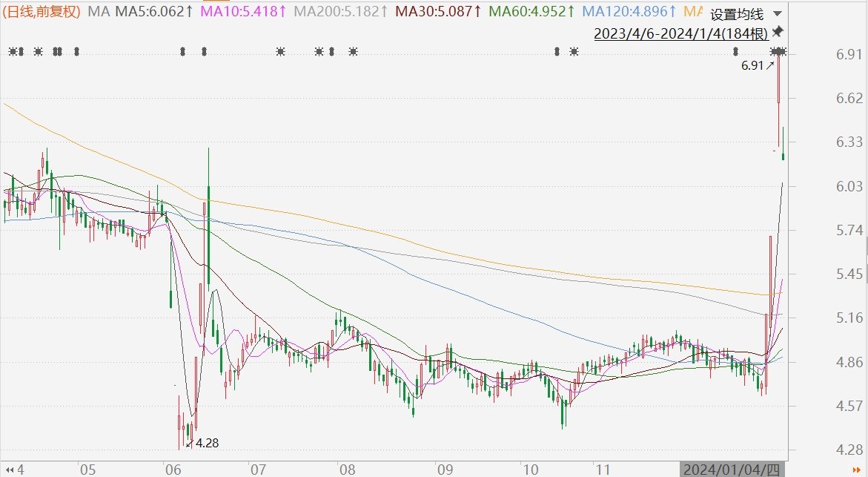Open the 设置均线 dropdown arrow
The height and width of the screenshot is (477, 868).
(778, 13)
